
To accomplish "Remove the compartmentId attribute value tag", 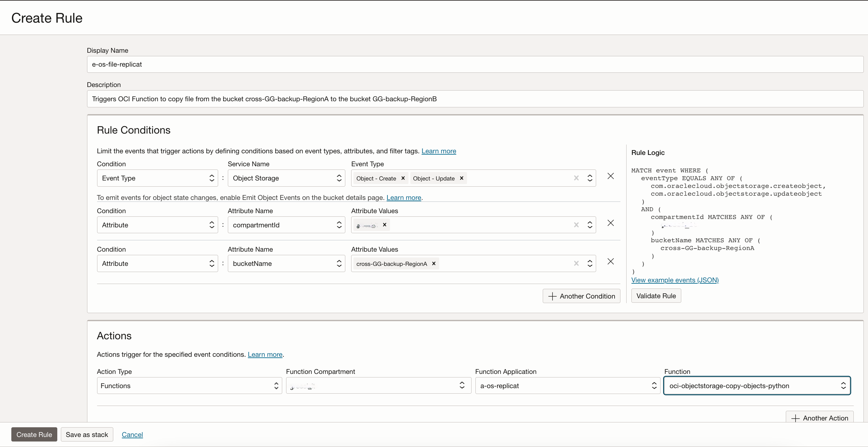I will click(x=384, y=225).
